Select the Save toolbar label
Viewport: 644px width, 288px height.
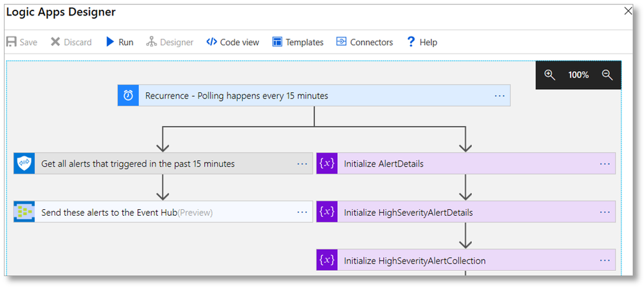coord(28,43)
